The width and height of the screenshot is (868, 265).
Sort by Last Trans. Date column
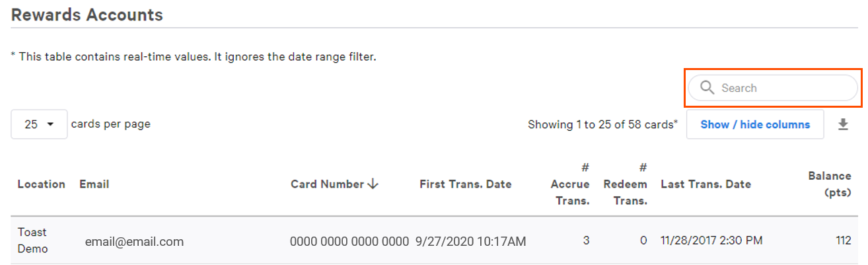(705, 184)
